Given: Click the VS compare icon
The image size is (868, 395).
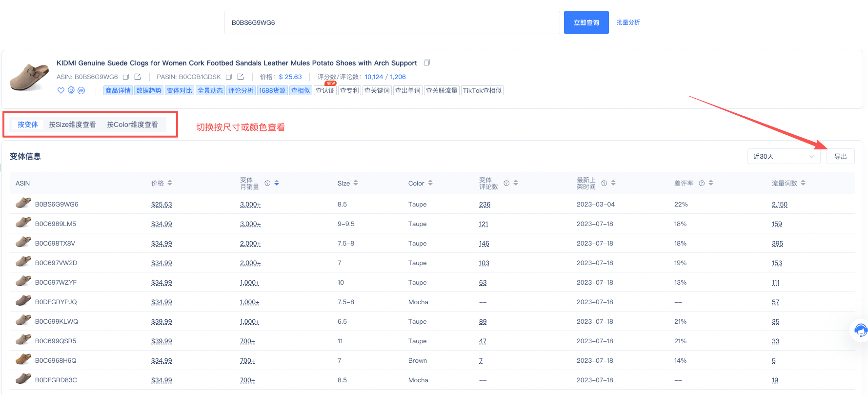Looking at the screenshot, I should point(81,90).
